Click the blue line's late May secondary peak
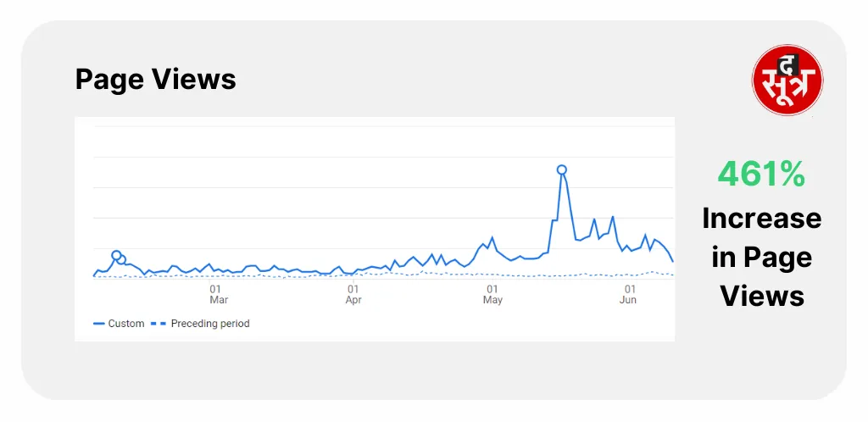This screenshot has width=868, height=422. [x=612, y=217]
